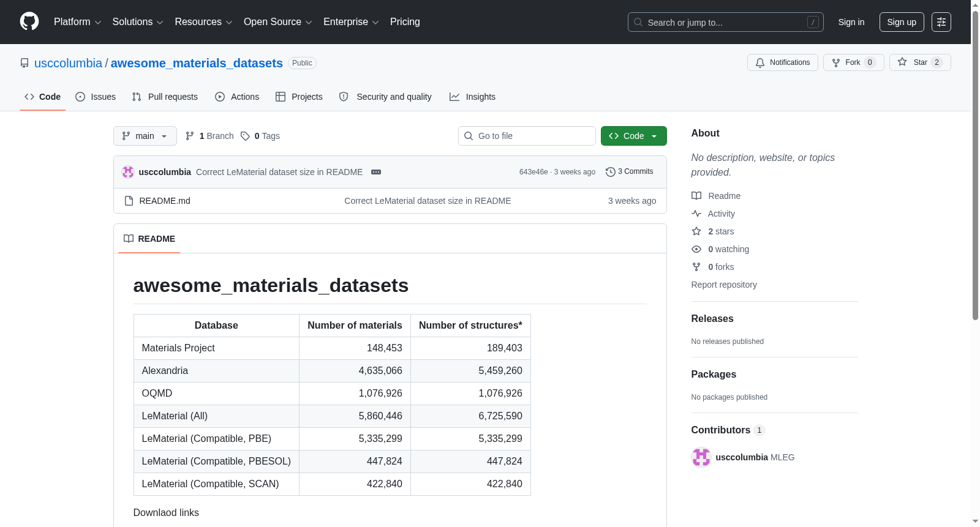Expand the Enterprise menu
This screenshot has height=527, width=980.
(351, 22)
